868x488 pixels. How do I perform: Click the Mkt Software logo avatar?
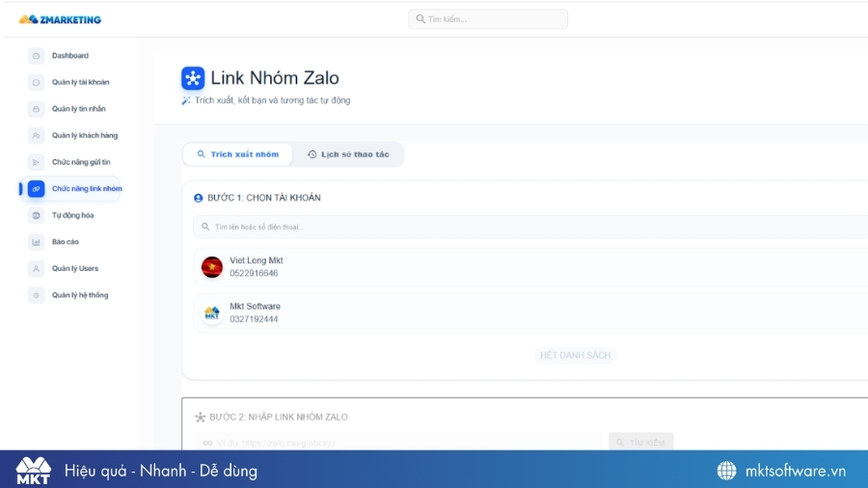pos(212,313)
